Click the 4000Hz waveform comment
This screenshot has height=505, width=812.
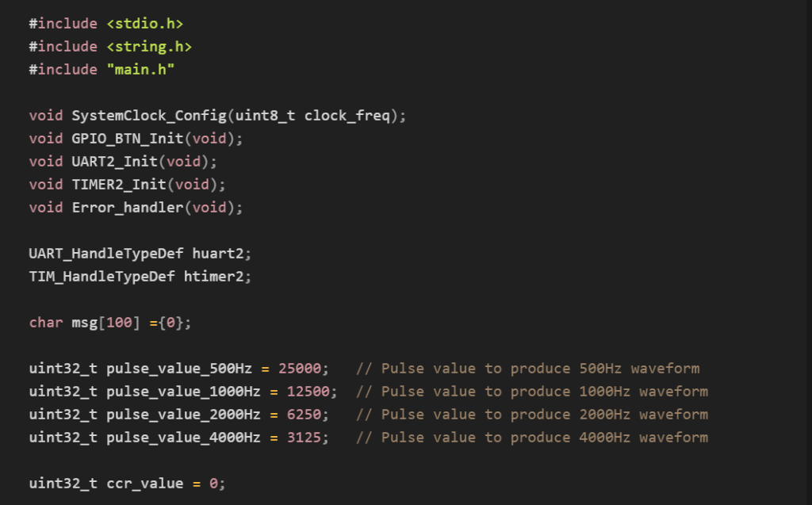pos(532,438)
